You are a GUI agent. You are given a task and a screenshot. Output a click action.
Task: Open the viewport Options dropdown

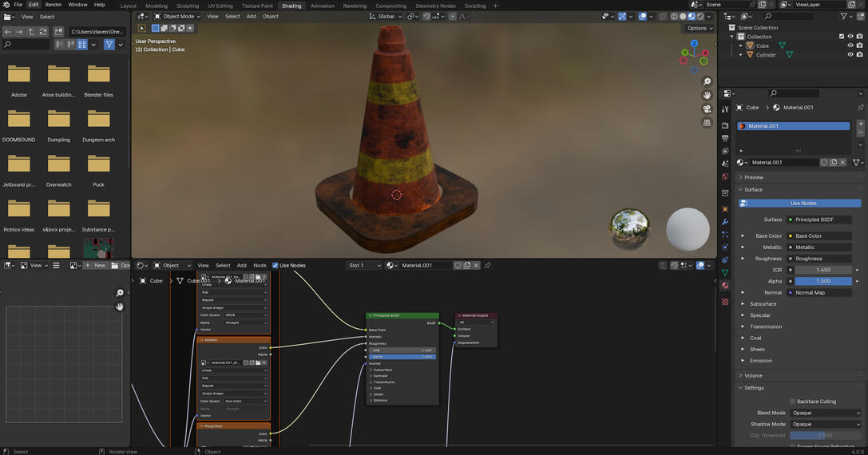(x=700, y=28)
